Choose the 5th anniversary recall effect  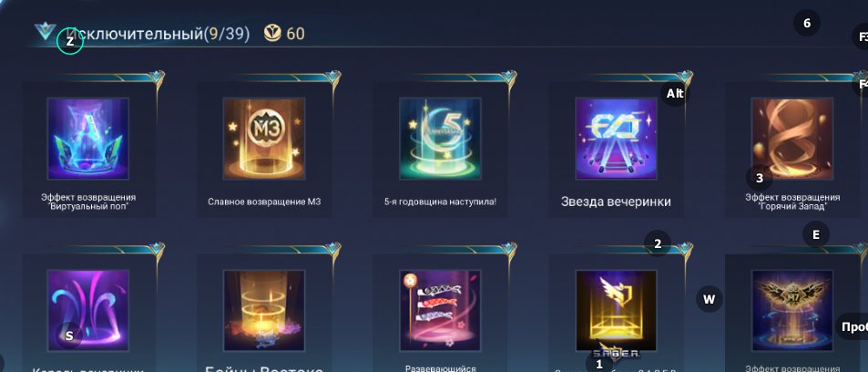click(440, 139)
